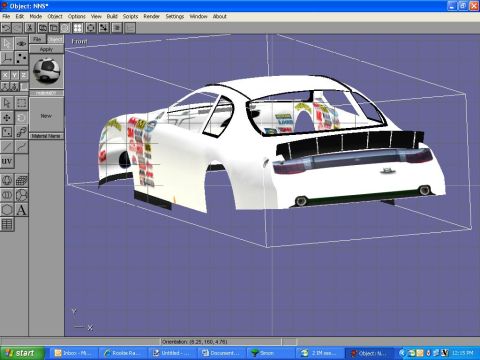Open the Edit menu
This screenshot has height=360, width=480.
(20, 16)
